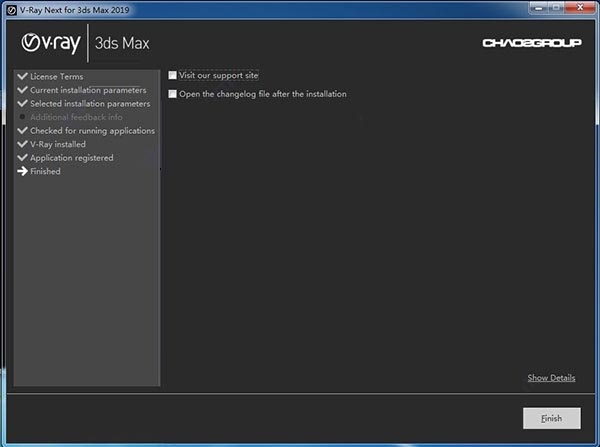This screenshot has width=600, height=447.
Task: Minimize the V-Ray installer window
Action: point(539,7)
